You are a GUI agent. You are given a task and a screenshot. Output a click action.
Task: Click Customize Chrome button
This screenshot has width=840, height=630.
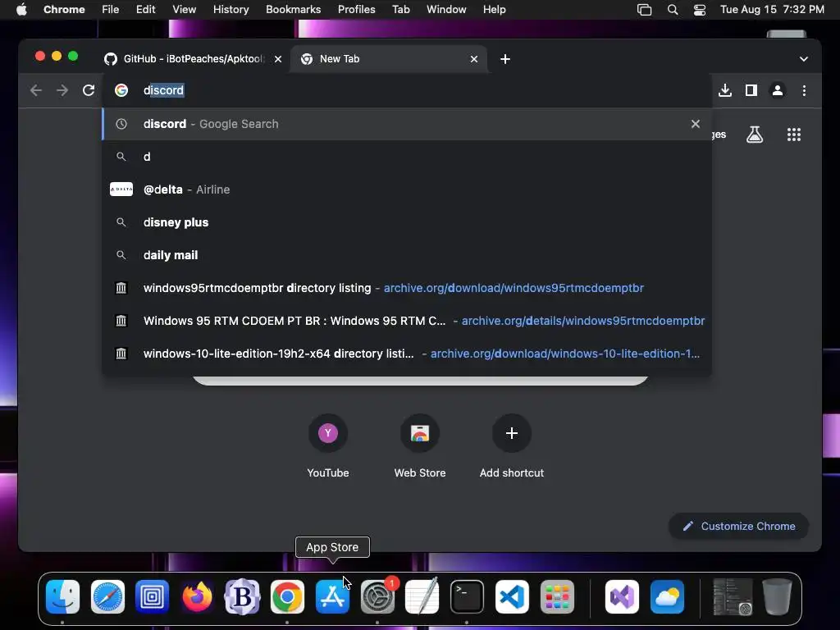739,526
